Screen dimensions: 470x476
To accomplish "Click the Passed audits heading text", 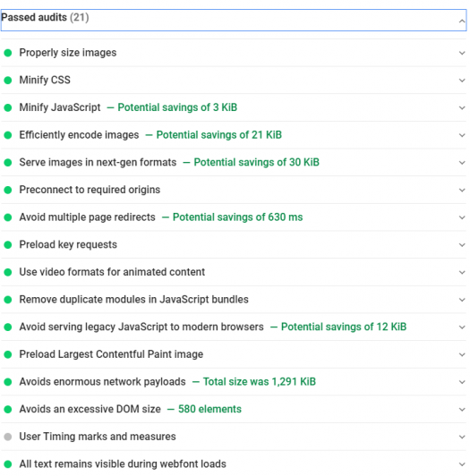I will click(x=45, y=18).
